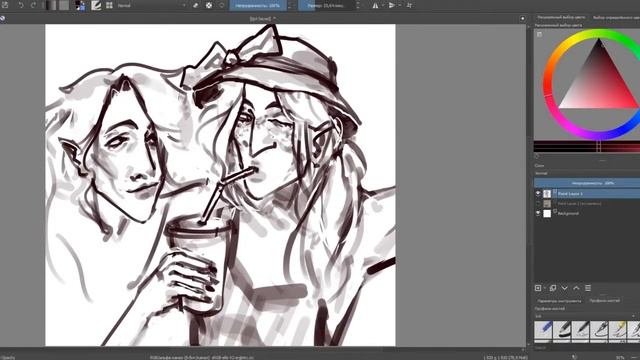640x360 pixels.
Task: Switch to the Brush Presets tab
Action: tap(604, 300)
